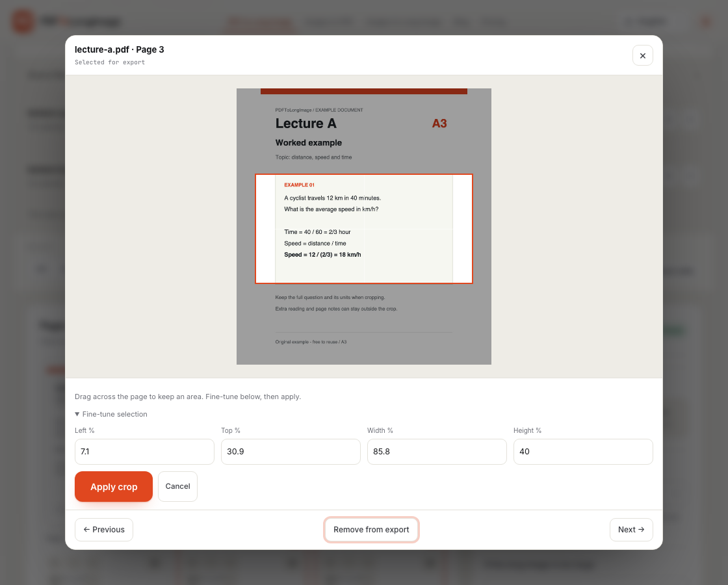
Task: Remove this page from export
Action: (371, 530)
